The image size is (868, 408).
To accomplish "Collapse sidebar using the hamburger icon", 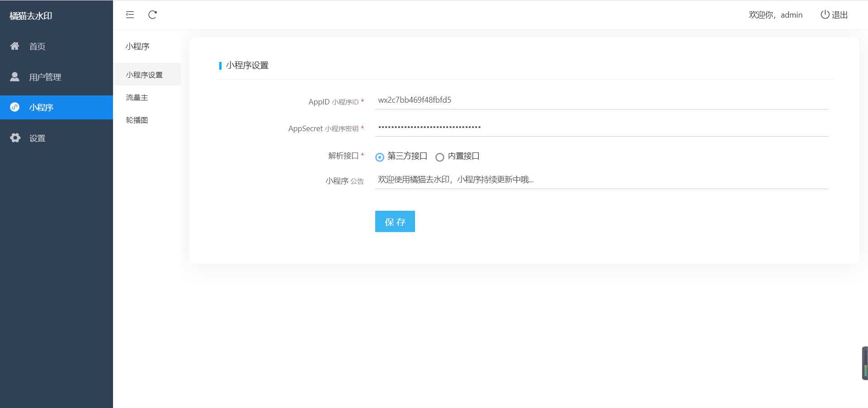I will coord(130,15).
